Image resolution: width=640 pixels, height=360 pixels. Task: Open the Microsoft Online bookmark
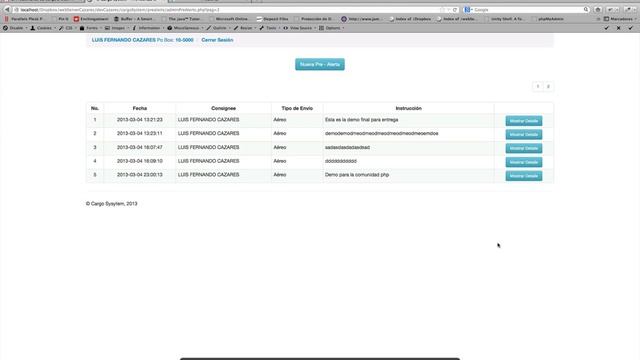click(229, 19)
